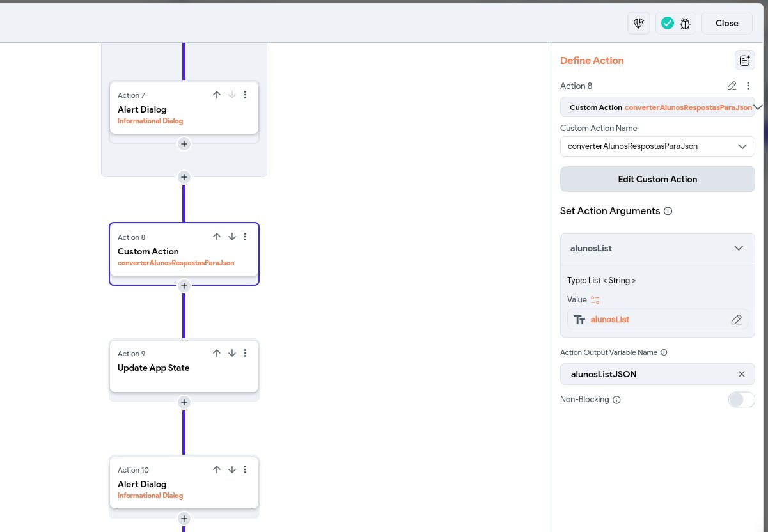
Task: Click the green checkmark status icon
Action: [x=668, y=24]
